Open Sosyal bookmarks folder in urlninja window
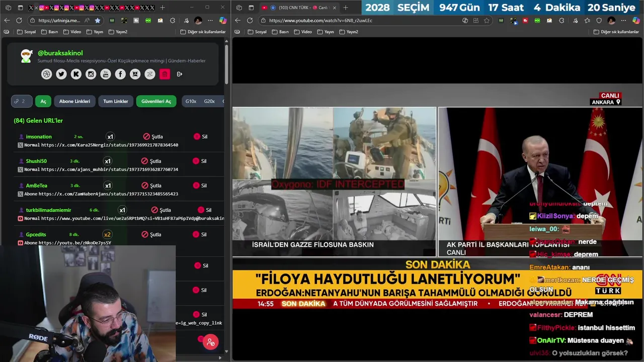The height and width of the screenshot is (362, 644). click(x=26, y=32)
